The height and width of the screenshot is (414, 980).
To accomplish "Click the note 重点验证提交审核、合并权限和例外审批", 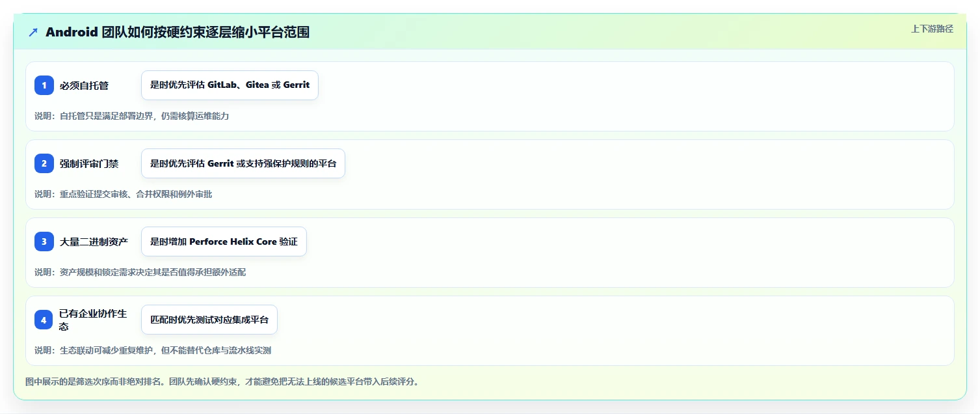I will [124, 194].
